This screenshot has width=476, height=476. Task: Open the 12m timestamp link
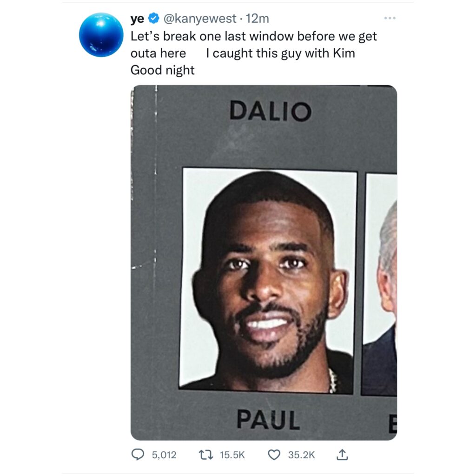tap(257, 19)
